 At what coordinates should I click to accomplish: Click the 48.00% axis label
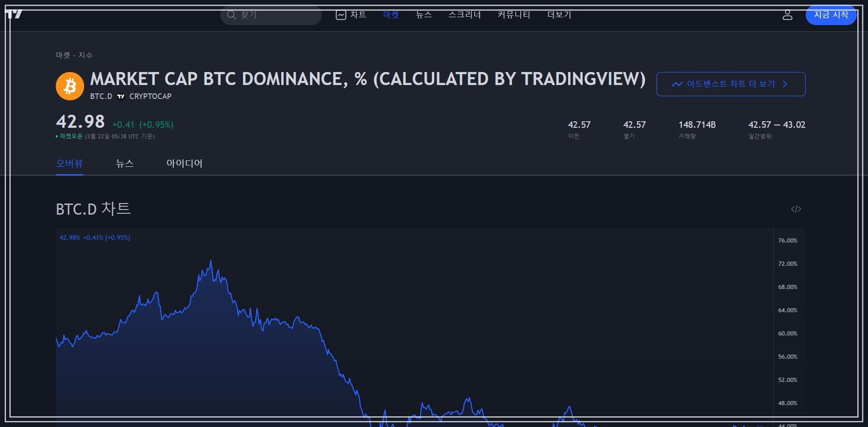click(788, 403)
